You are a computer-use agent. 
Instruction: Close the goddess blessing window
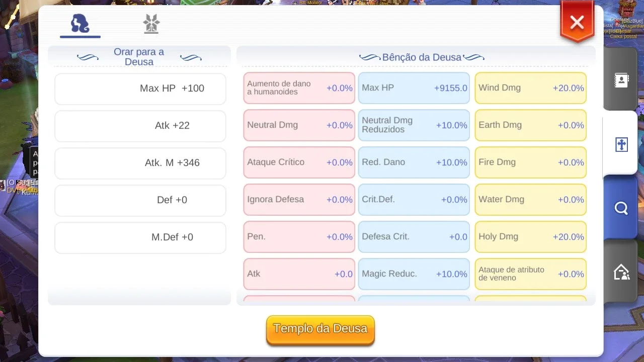pos(577,22)
